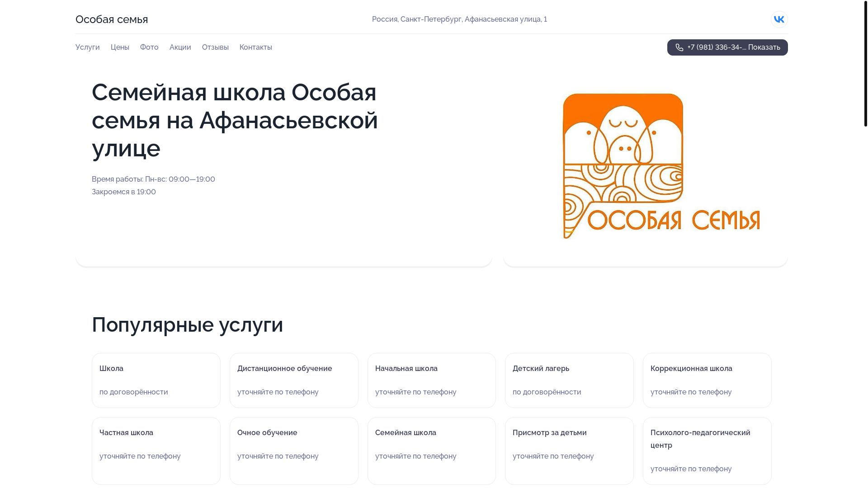This screenshot has width=868, height=488.
Task: Click the working hours text Пн-вс: 09:00—19:00
Action: (x=180, y=179)
